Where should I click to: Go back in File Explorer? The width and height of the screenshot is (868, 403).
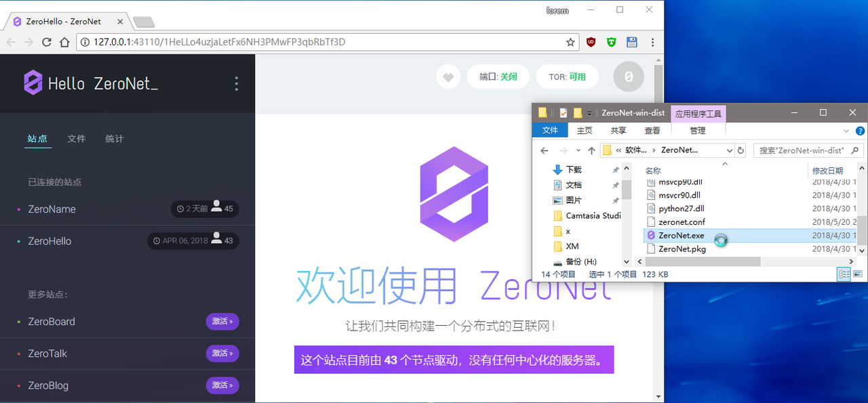(x=545, y=150)
